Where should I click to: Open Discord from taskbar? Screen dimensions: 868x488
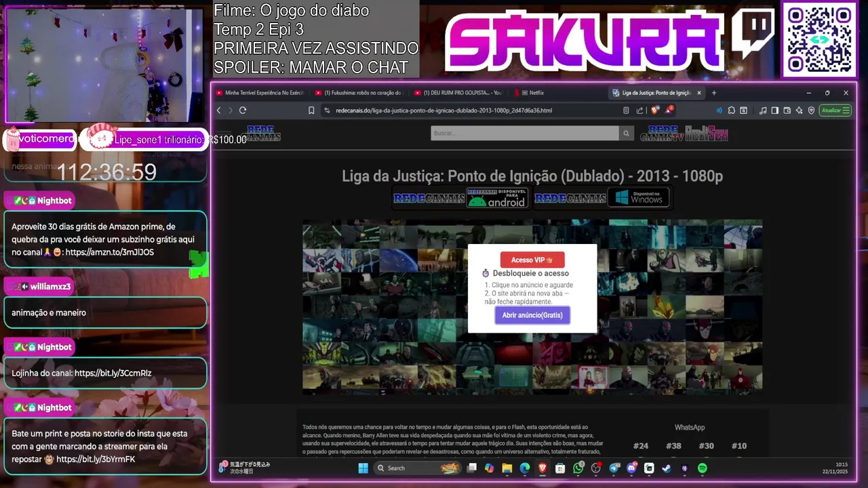pyautogui.click(x=632, y=468)
